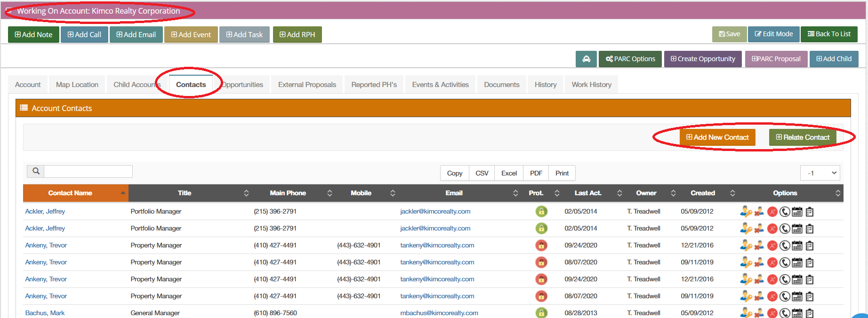This screenshot has height=318, width=868.
Task: Click the mbachus@kimcorealty.com email link
Action: pyautogui.click(x=439, y=313)
